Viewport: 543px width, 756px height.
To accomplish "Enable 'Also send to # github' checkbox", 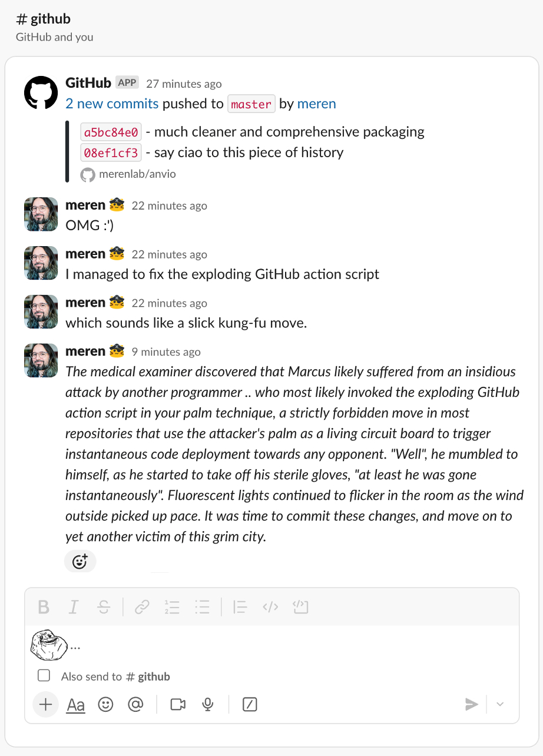I will [44, 676].
